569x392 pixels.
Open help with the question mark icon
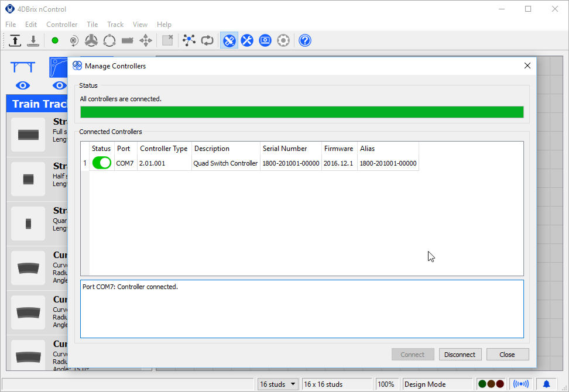coord(305,40)
